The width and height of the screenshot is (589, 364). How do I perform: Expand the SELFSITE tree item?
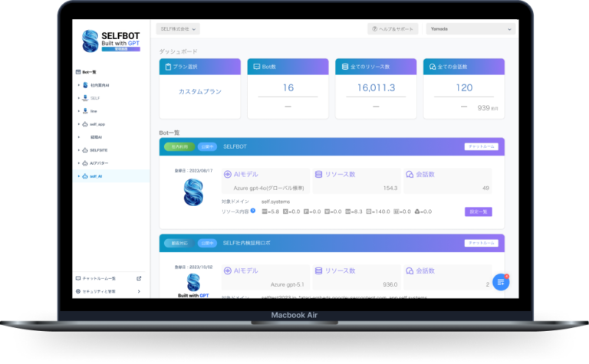[79, 149]
